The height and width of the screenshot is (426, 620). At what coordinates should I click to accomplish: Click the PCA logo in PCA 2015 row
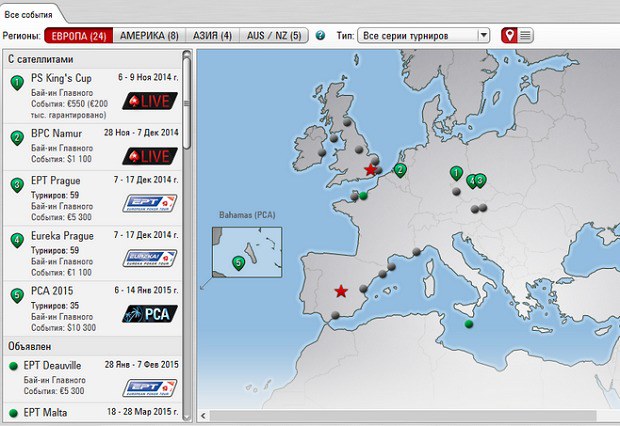coord(150,314)
